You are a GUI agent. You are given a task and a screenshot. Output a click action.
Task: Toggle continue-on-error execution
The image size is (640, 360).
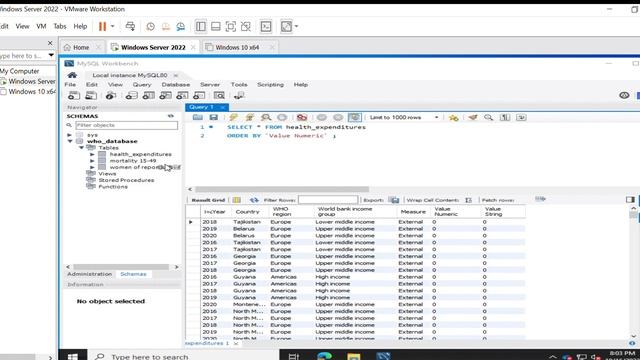(x=302, y=118)
